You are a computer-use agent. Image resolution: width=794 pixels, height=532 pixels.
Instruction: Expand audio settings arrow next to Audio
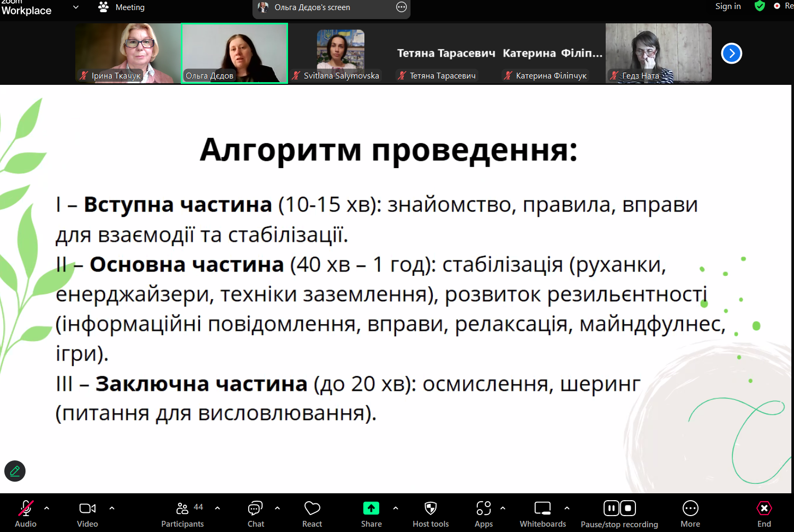pos(47,508)
